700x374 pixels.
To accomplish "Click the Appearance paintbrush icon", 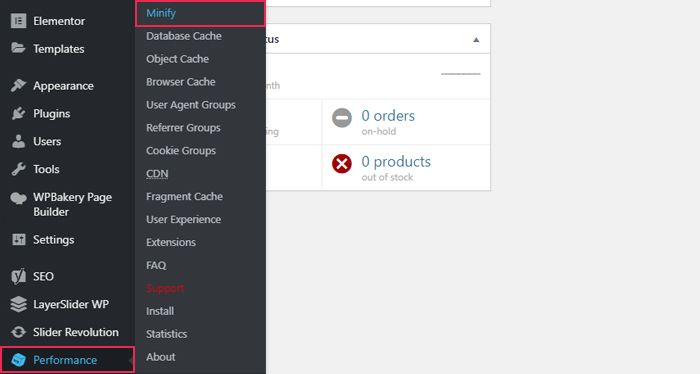I will point(18,85).
